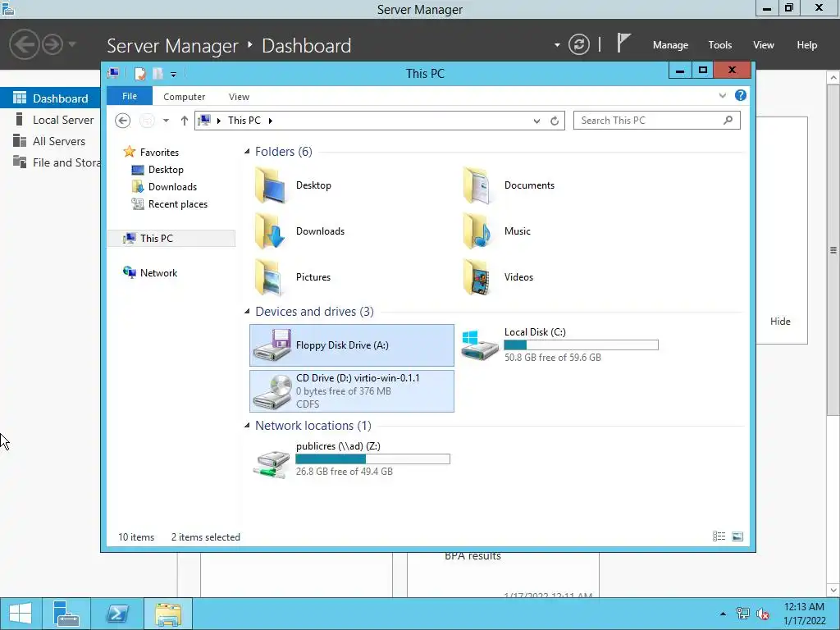
Task: Open the Documents folder icon
Action: coord(477,185)
